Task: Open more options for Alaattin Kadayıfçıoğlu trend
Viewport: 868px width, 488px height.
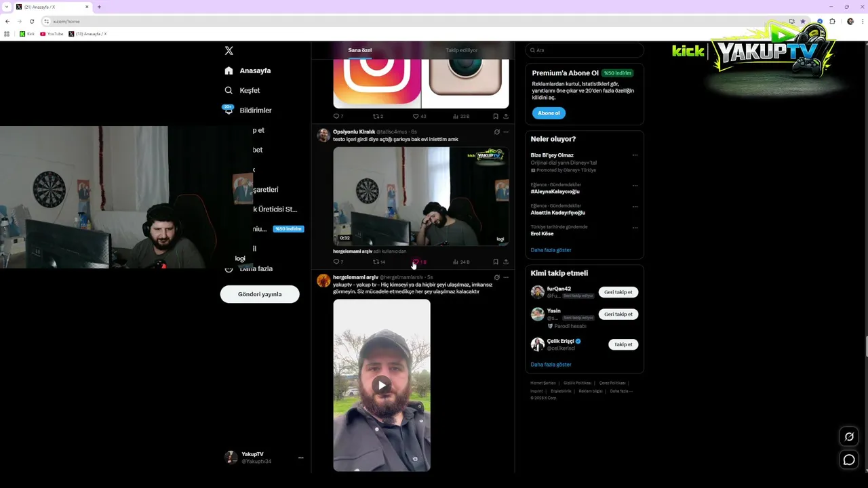Action: (635, 206)
